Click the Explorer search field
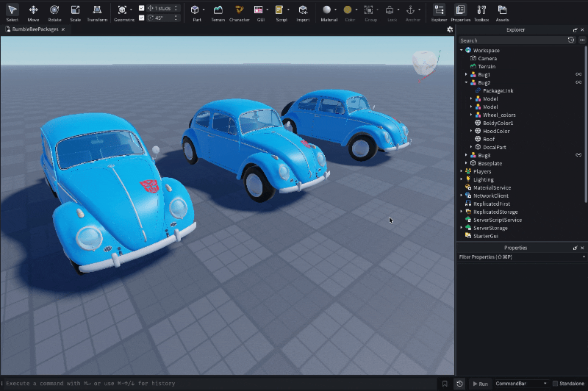Image resolution: width=588 pixels, height=391 pixels. pyautogui.click(x=512, y=40)
